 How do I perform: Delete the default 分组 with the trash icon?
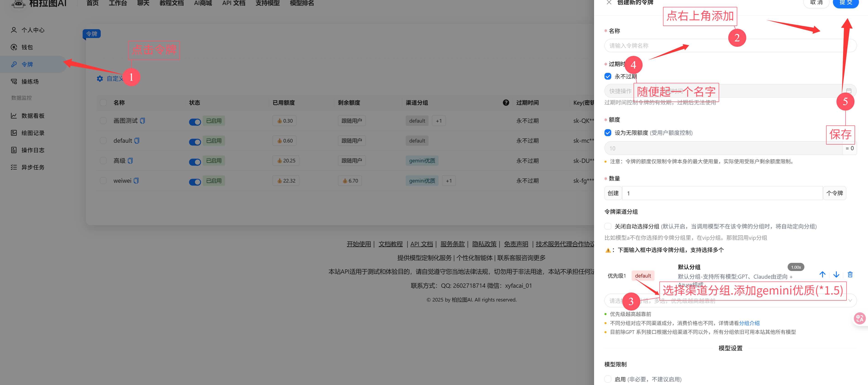click(850, 274)
